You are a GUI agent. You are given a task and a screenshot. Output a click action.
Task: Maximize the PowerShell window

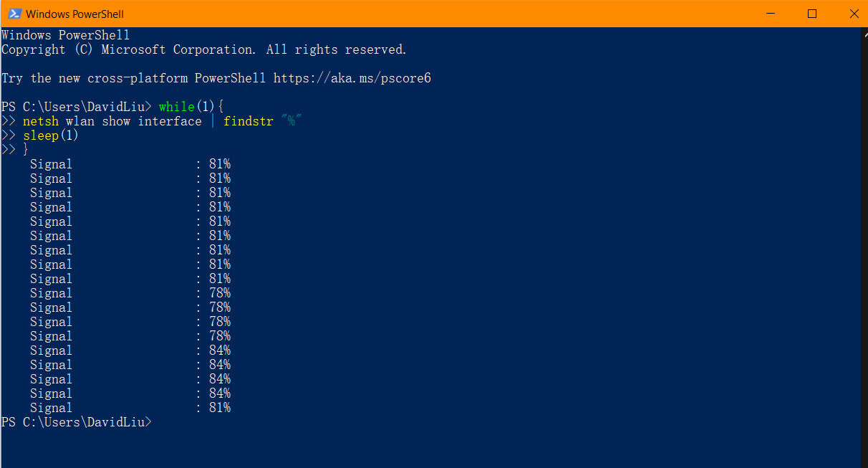812,14
